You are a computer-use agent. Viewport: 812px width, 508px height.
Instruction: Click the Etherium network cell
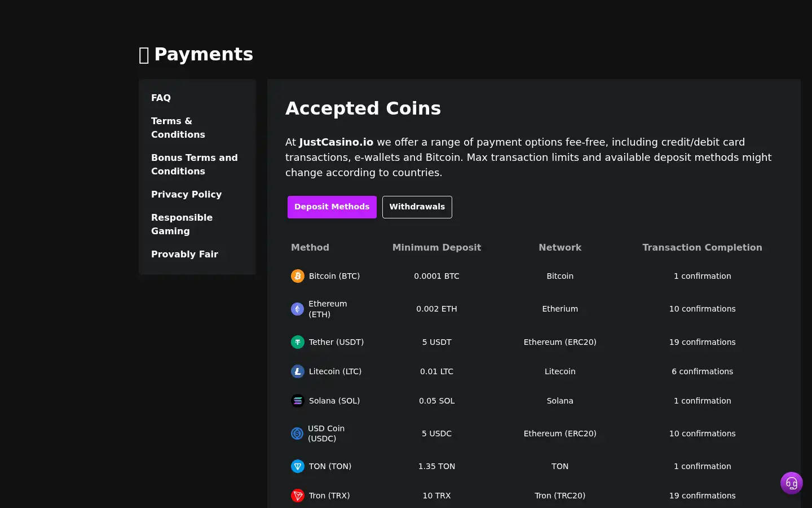click(x=560, y=309)
